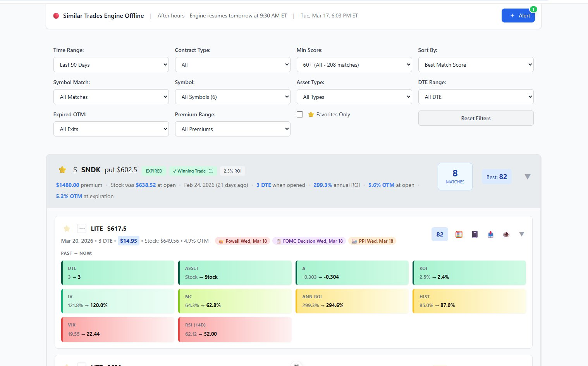588x366 pixels.
Task: Click the FOMC Decision Wed, Mar 18 tag
Action: [309, 241]
